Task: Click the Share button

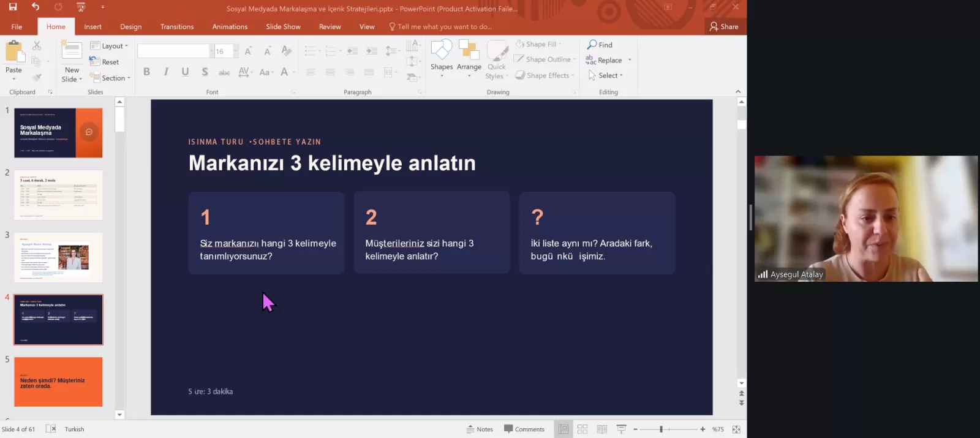Action: 724,26
